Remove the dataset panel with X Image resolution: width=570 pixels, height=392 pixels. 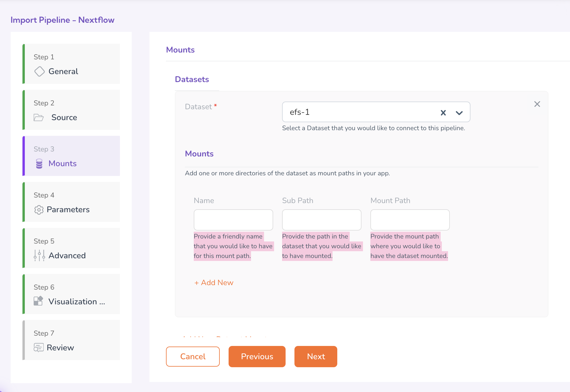pyautogui.click(x=537, y=104)
